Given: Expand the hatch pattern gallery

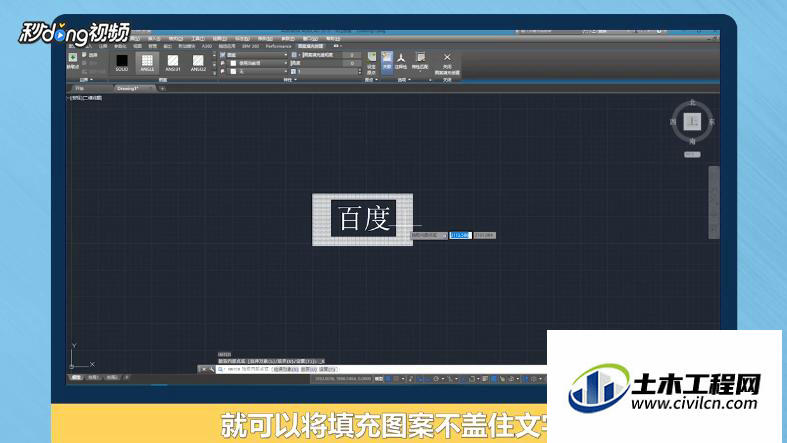Looking at the screenshot, I should point(214,72).
